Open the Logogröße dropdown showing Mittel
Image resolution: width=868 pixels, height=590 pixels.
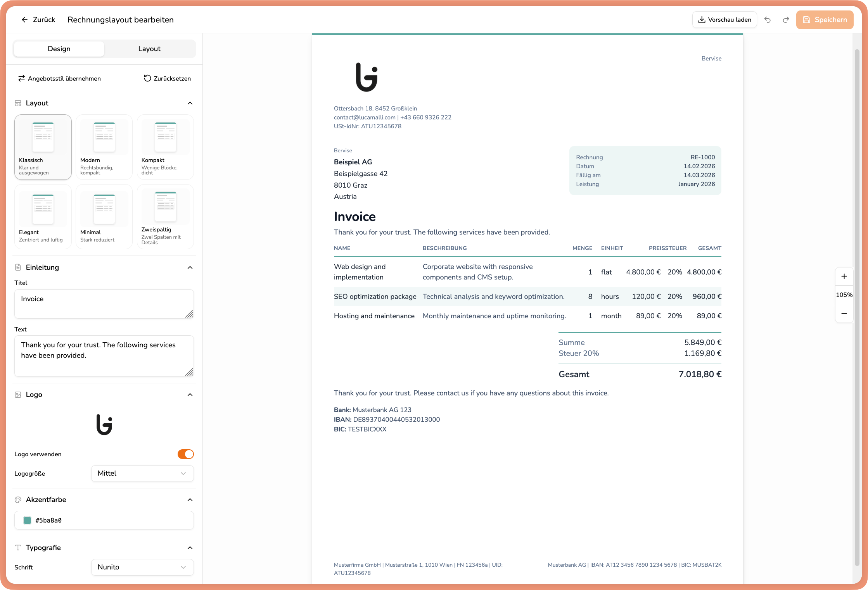(x=142, y=473)
